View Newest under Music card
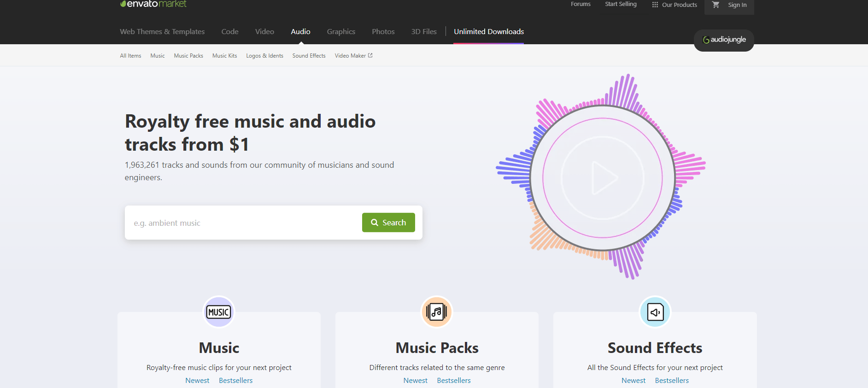 [197, 381]
